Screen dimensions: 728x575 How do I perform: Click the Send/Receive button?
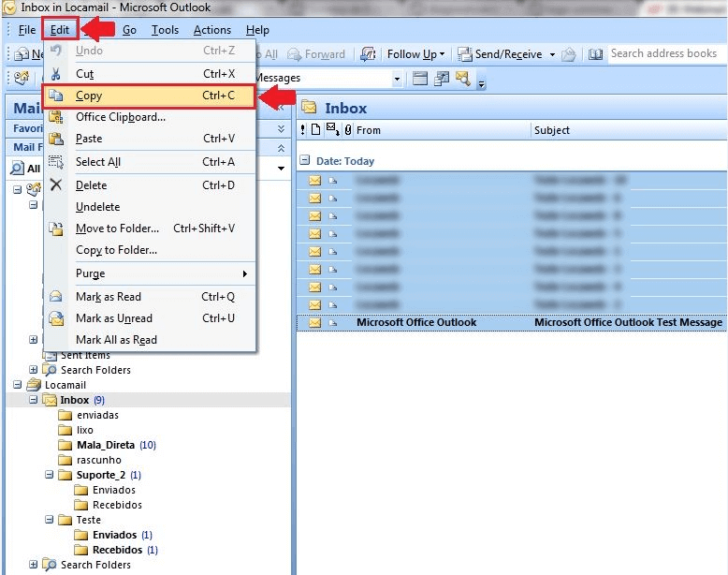pos(500,54)
